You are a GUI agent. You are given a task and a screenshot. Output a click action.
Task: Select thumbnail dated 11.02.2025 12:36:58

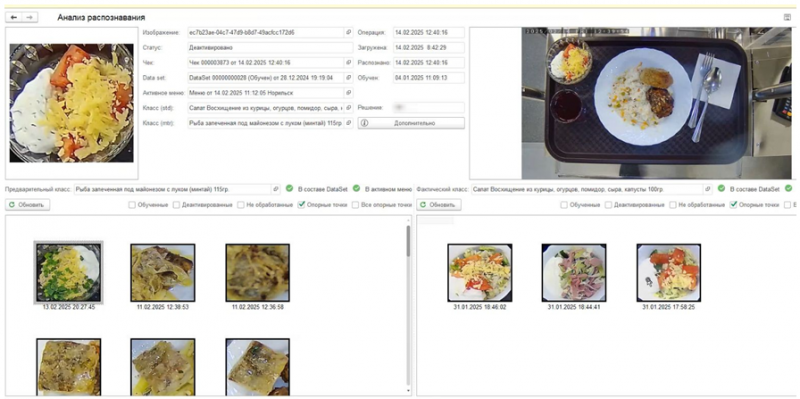pos(258,272)
